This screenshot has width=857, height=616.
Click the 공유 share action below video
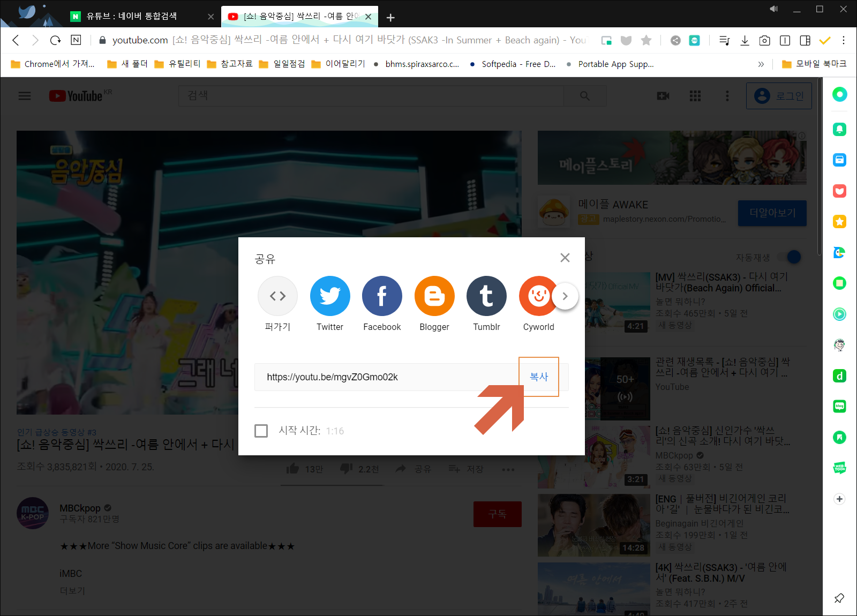413,469
